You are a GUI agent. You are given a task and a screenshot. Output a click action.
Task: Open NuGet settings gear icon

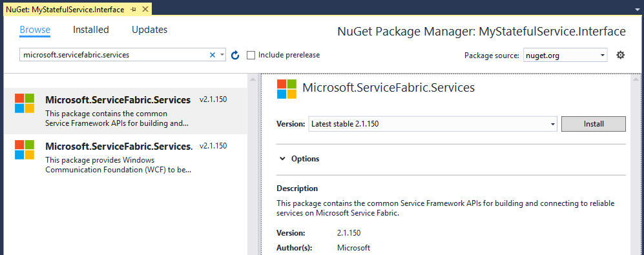click(x=621, y=55)
